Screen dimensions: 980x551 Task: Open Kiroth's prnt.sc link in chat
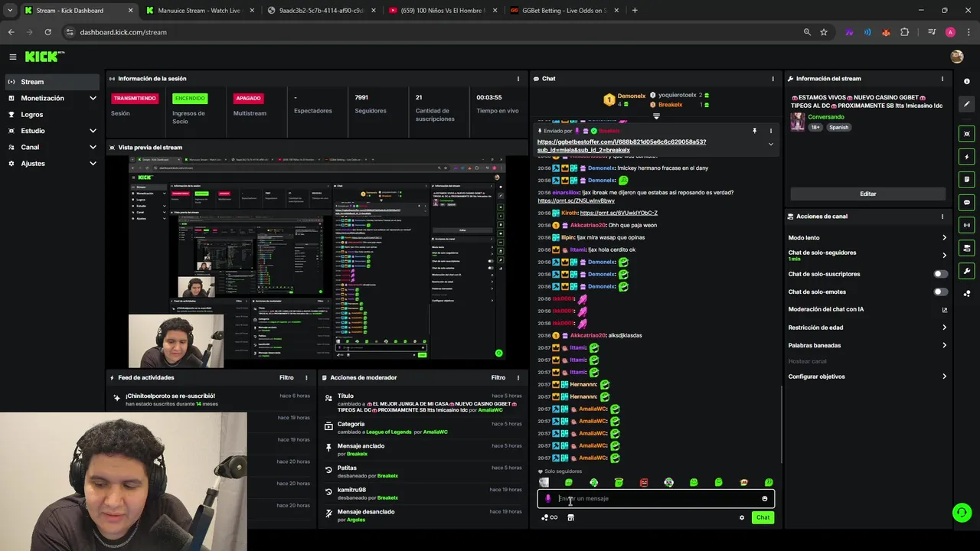click(x=619, y=213)
